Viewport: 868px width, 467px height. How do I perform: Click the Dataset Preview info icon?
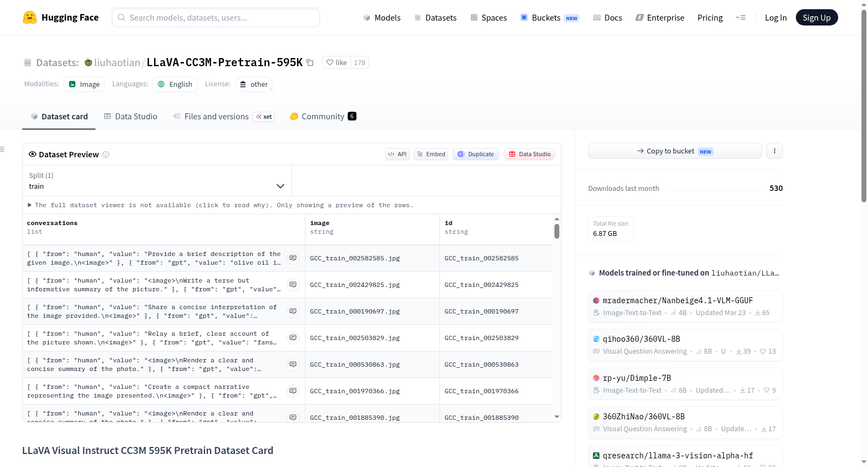tap(106, 155)
